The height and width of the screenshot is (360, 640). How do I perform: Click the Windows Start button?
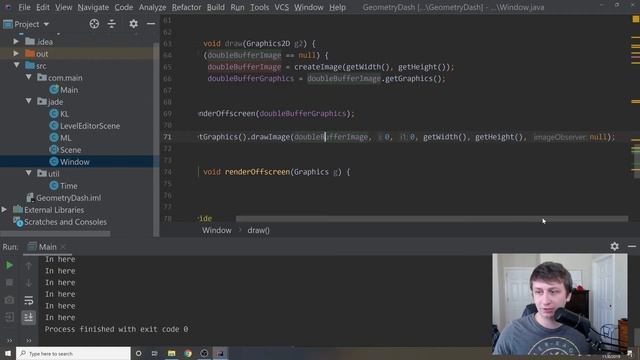click(8, 353)
